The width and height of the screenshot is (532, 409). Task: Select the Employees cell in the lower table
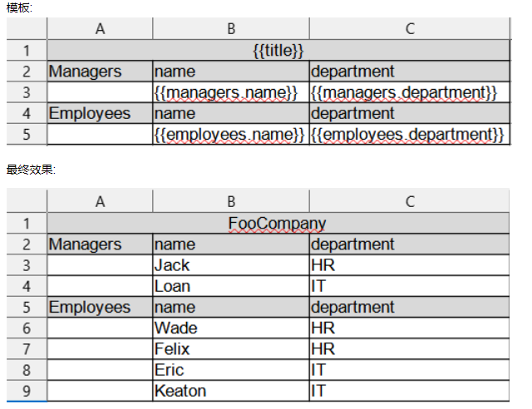[x=100, y=307]
